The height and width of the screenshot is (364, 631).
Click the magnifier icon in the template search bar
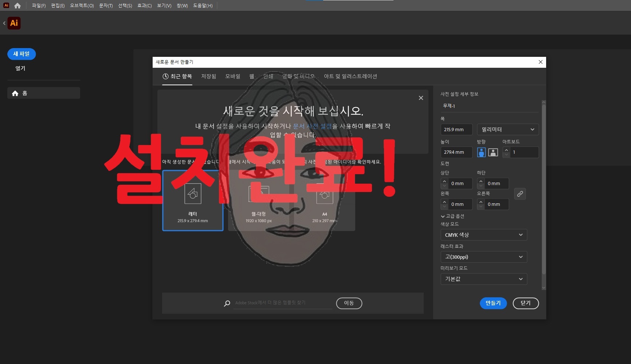tap(227, 303)
